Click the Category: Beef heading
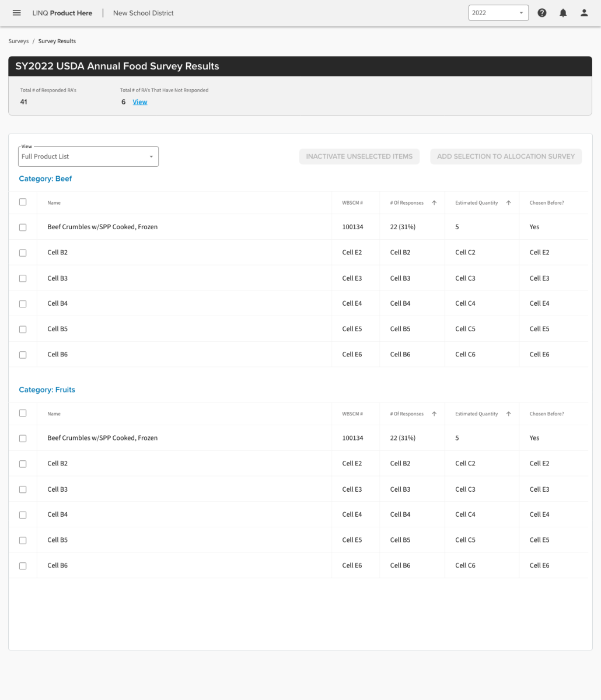The image size is (601, 700). tap(46, 178)
